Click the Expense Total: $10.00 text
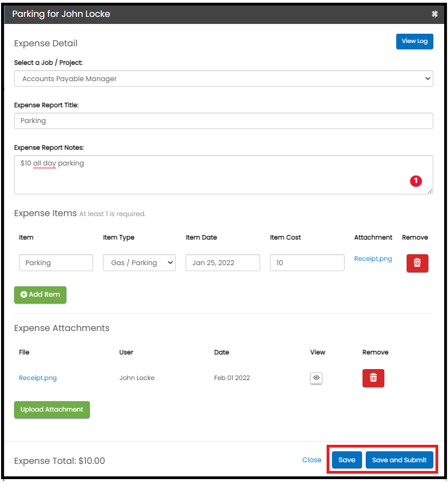Screen dimensions: 448x484 [59, 461]
